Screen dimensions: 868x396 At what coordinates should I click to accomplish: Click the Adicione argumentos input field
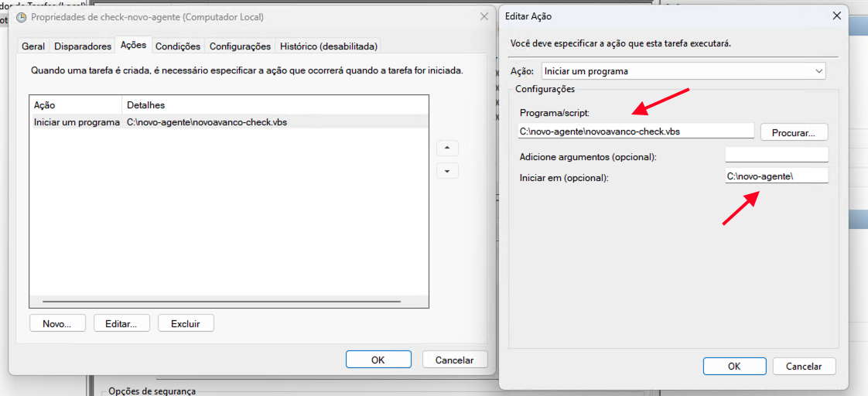click(776, 155)
